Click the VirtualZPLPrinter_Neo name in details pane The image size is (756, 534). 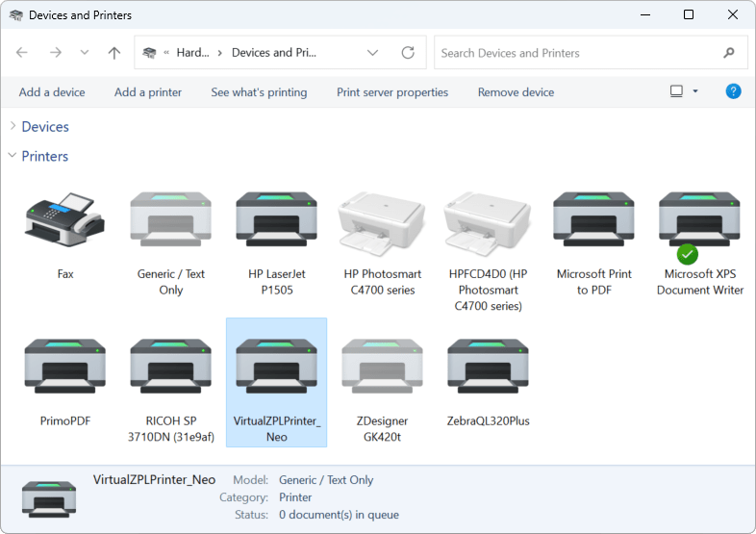154,479
